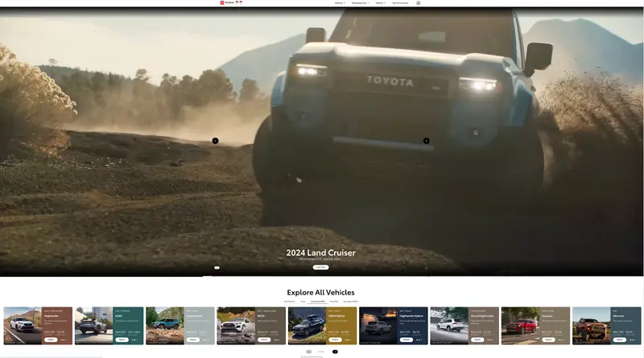Screen dimensions: 644x358
Task: Switch to the Trucks tab
Action: click(303, 302)
